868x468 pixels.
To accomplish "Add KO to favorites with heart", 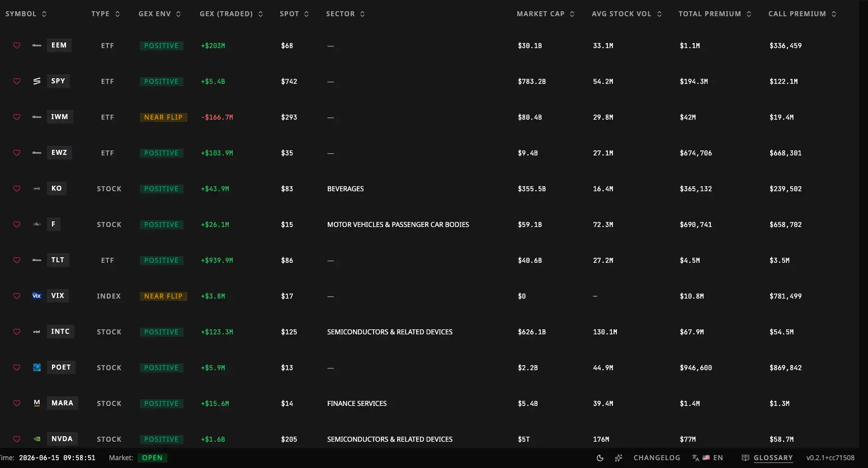I will point(17,189).
